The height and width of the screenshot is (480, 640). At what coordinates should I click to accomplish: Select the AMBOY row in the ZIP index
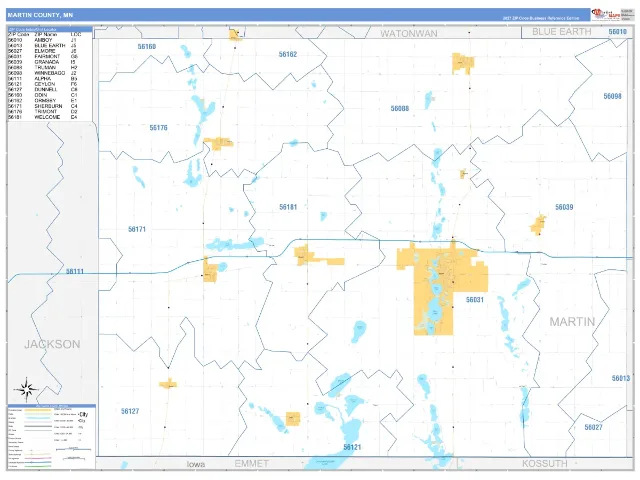(x=42, y=40)
